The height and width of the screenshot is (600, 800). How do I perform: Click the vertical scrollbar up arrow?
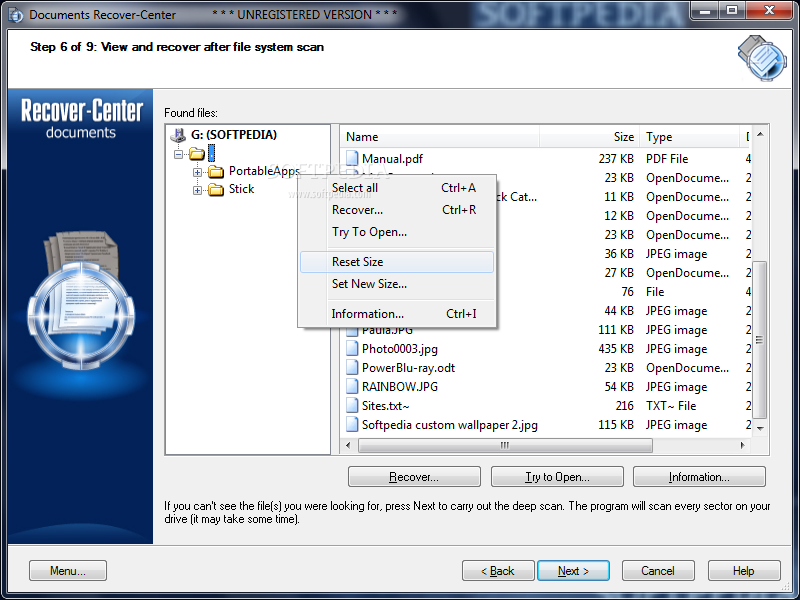pos(760,135)
